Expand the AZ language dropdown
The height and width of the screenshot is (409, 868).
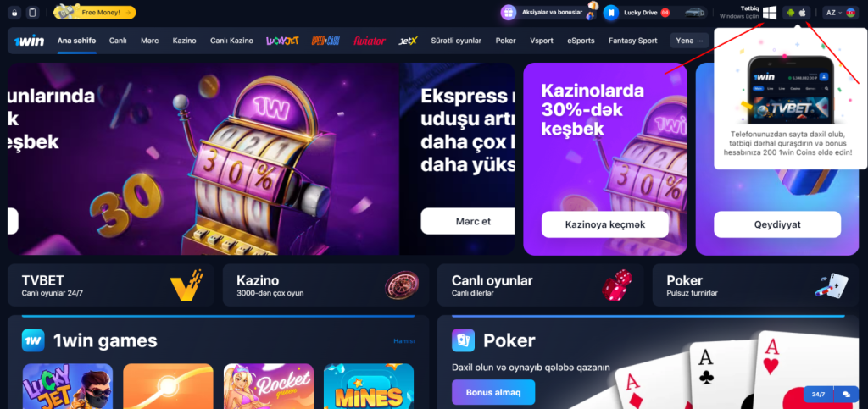tap(840, 12)
